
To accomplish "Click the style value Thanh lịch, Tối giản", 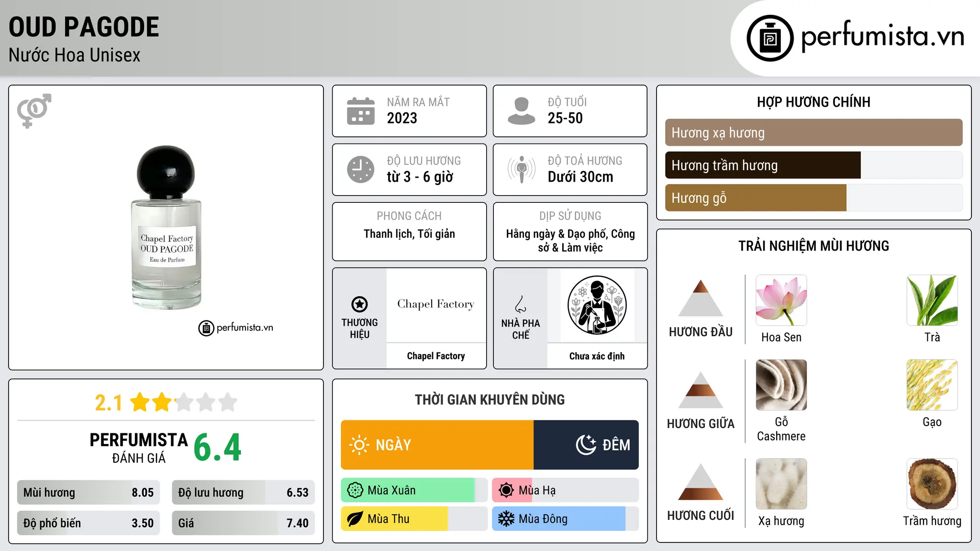I will [x=409, y=234].
